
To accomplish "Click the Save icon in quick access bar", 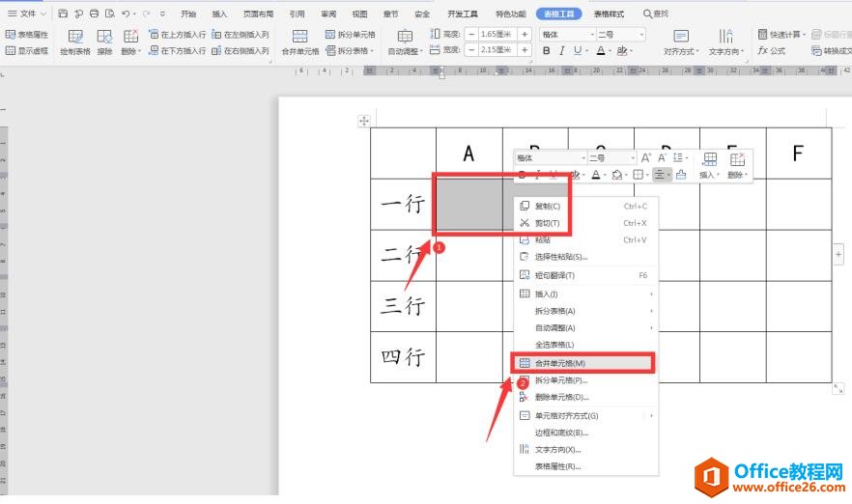I will [63, 14].
